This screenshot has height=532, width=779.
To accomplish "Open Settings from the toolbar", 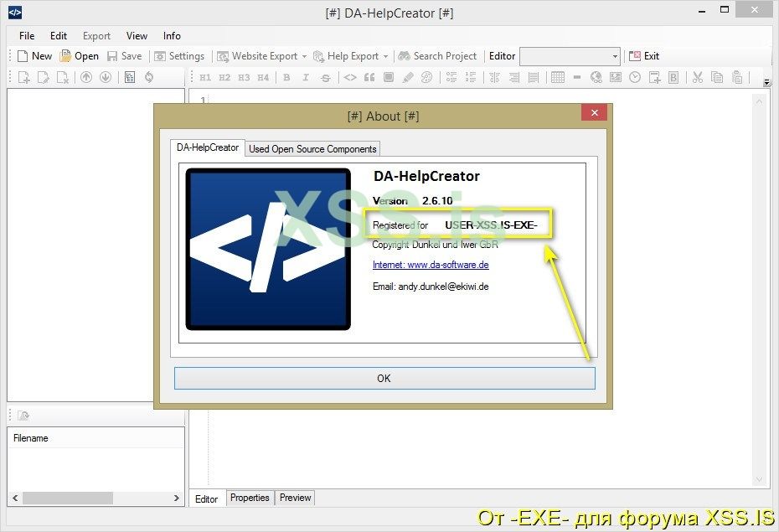I will pos(179,56).
